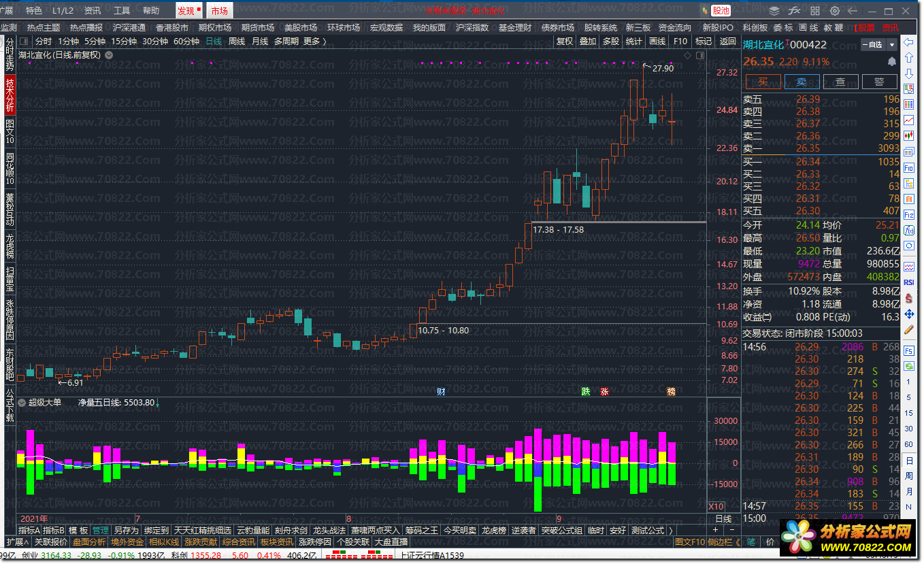Viewport: 924px width, 564px height.
Task: Open the 资讯 menu
Action: click(x=92, y=11)
